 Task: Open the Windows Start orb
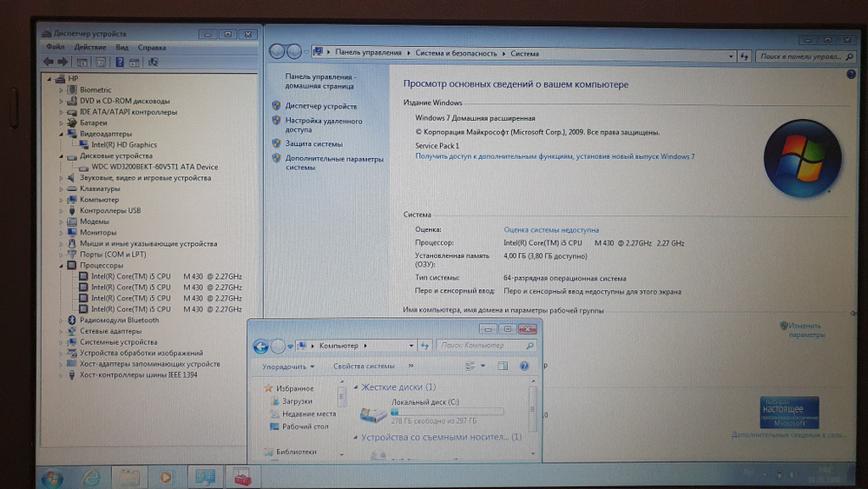(x=53, y=478)
